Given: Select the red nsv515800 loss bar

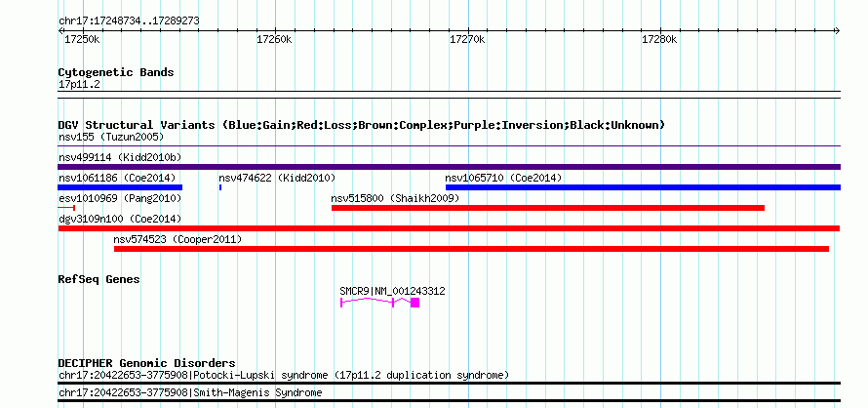Looking at the screenshot, I should (x=548, y=208).
